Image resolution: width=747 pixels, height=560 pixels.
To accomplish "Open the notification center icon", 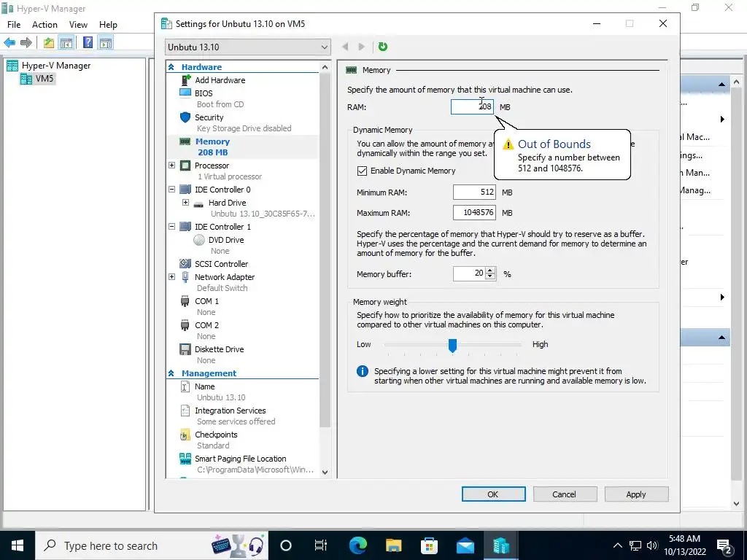I will click(x=724, y=546).
